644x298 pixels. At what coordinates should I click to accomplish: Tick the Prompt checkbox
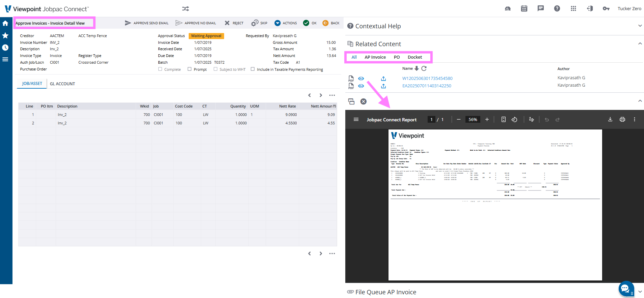pos(190,69)
